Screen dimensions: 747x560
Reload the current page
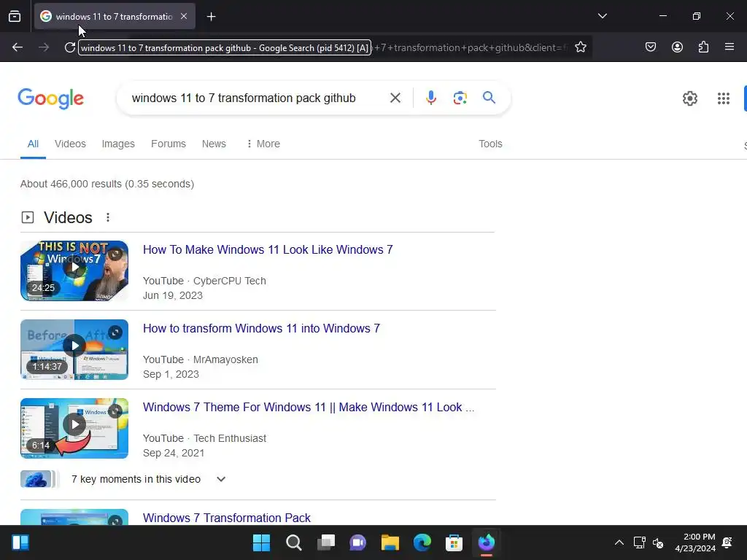coord(70,47)
